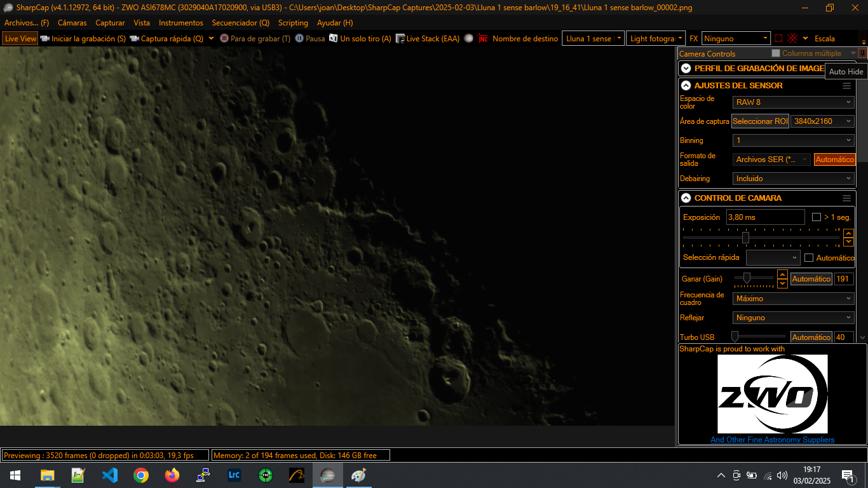Click the red square icon after FX dropdown
868x488 pixels.
click(x=778, y=38)
